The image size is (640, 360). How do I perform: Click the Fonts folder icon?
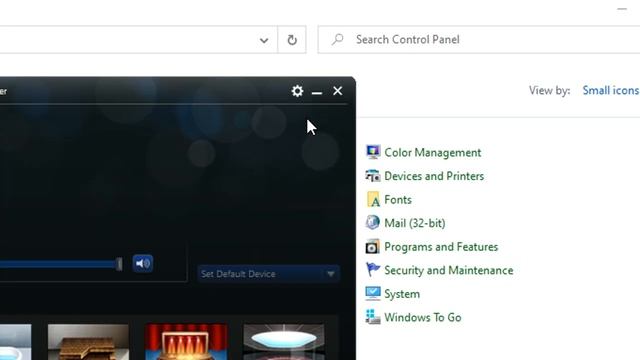[373, 200]
